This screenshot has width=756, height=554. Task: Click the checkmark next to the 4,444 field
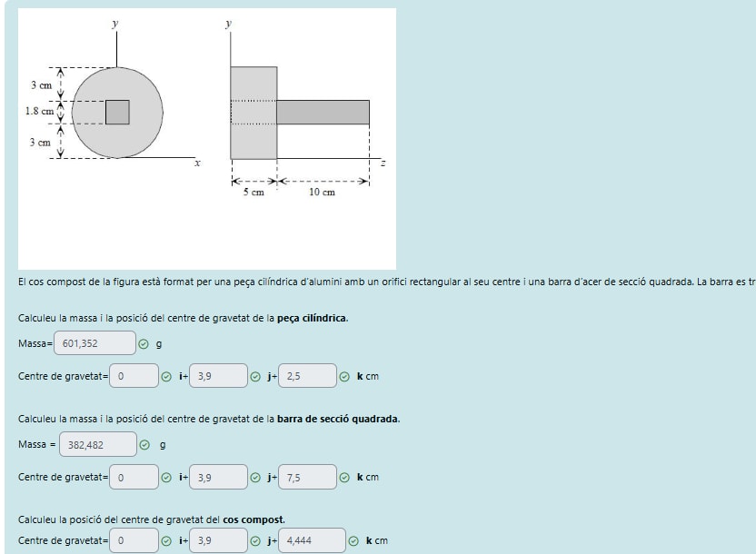pos(353,541)
